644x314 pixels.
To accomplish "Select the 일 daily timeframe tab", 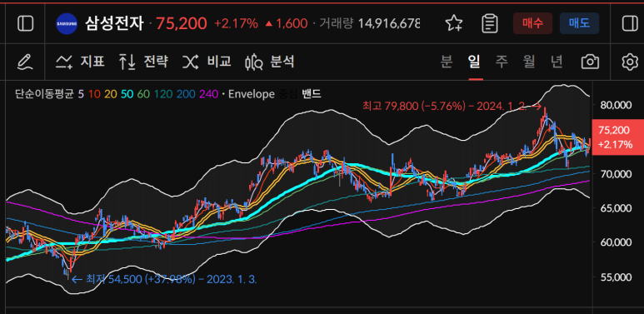I will point(475,62).
